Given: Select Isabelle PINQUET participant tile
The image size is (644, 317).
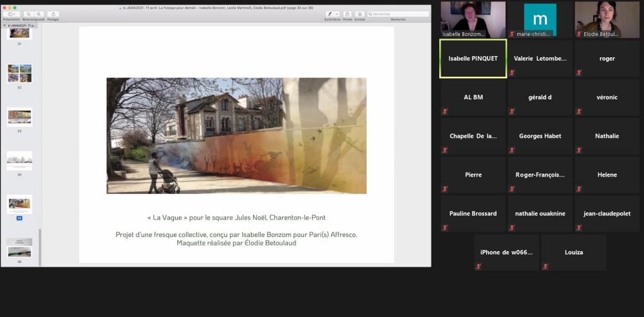Looking at the screenshot, I should click(x=473, y=59).
